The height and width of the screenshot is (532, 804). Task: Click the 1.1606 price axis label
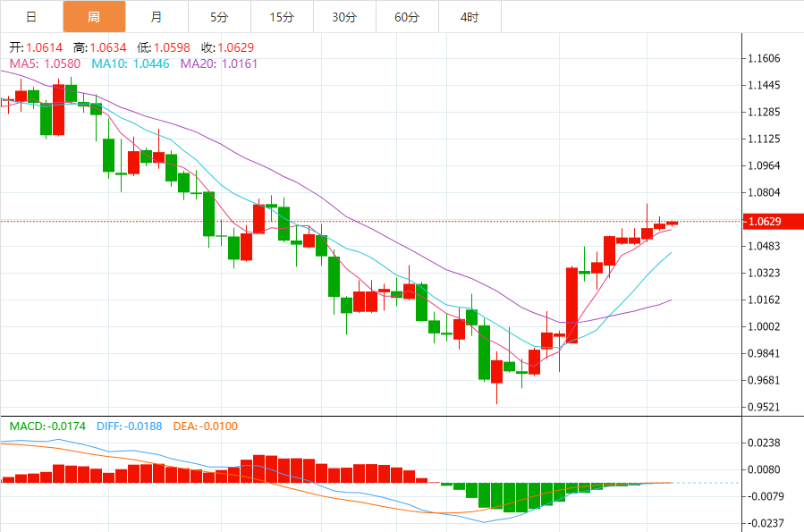[x=764, y=58]
